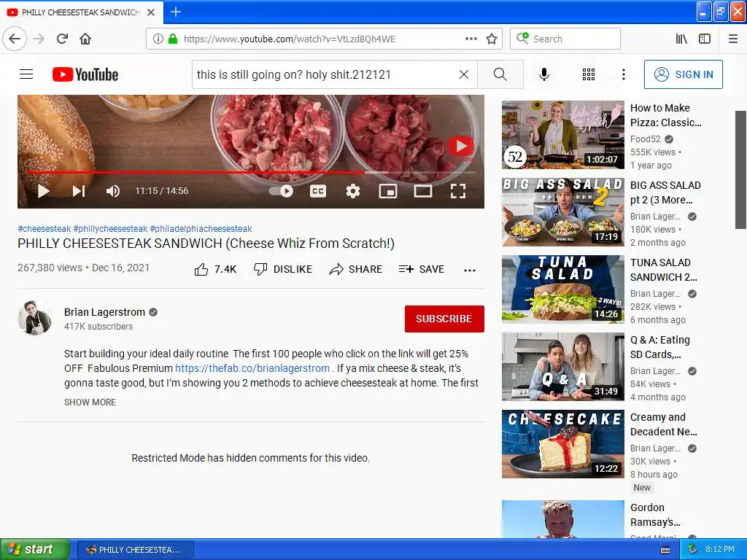Open more actions ellipsis under video
747x560 pixels.
[470, 270]
